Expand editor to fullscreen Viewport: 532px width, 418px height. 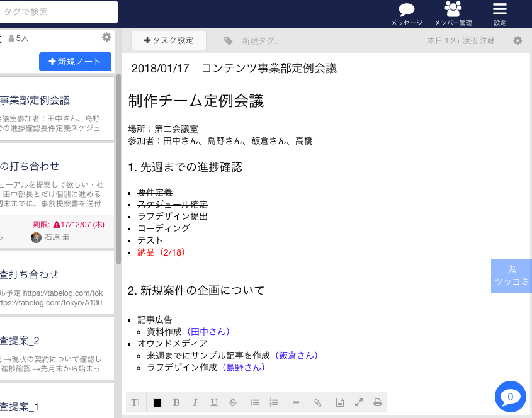point(359,403)
